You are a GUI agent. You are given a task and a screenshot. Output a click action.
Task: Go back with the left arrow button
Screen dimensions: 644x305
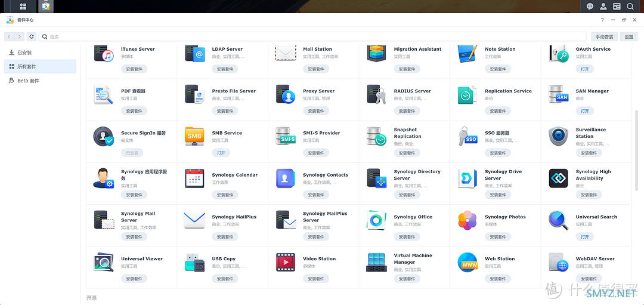10,36
